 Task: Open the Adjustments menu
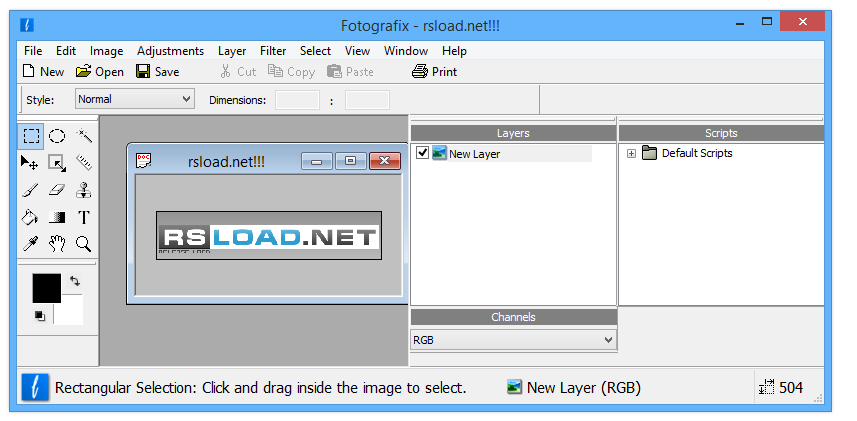point(170,51)
